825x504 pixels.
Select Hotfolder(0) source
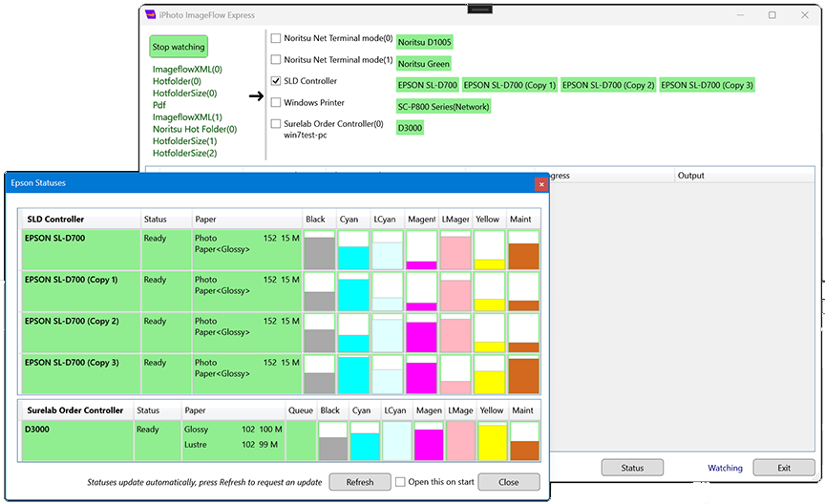coord(177,81)
